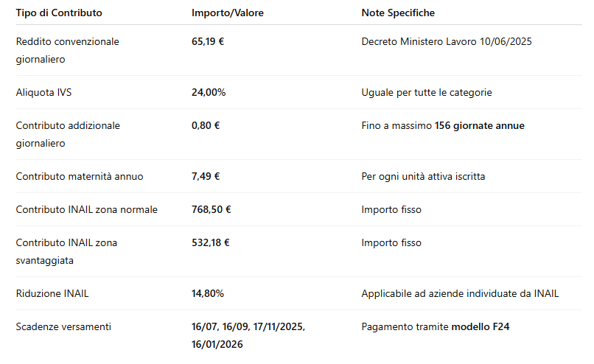Select the 7,49 € amount
Image resolution: width=594 pixels, height=364 pixels.
[206, 177]
